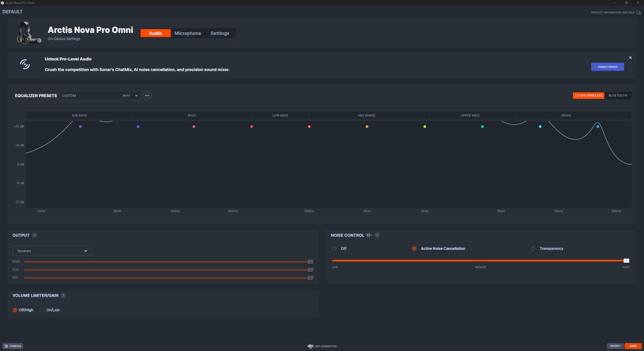
Task: Select the Transparency radio button
Action: 533,249
